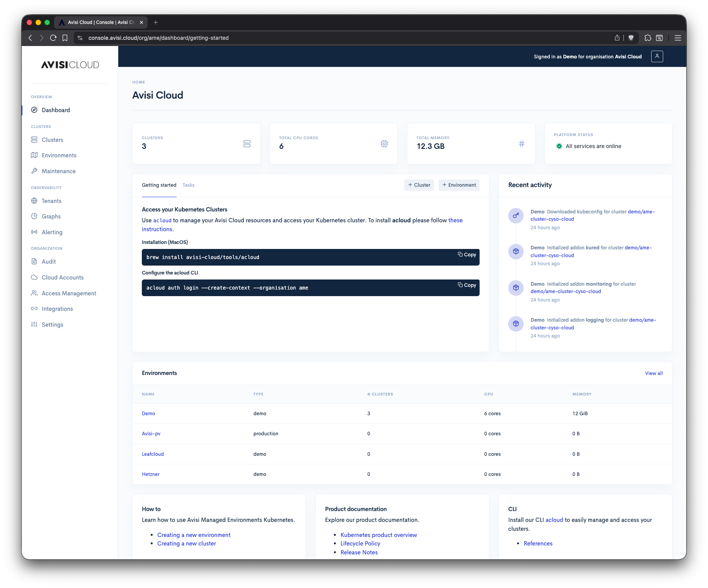Open Tenants under Observability
The image size is (708, 588).
51,201
